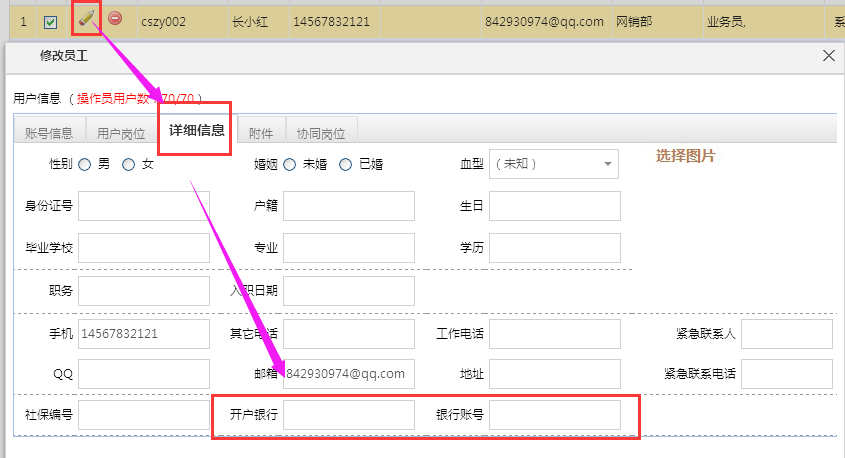Click the red delete icon in row 1

(x=116, y=18)
